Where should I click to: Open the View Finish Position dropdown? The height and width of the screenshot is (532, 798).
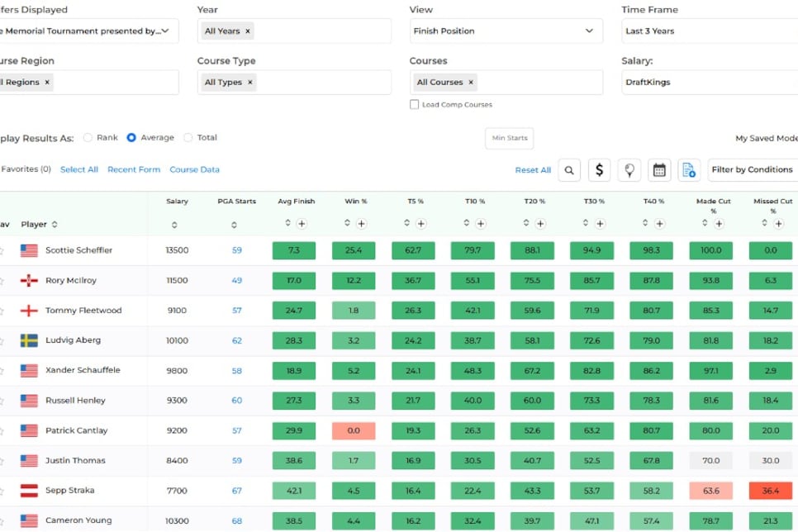tap(506, 31)
